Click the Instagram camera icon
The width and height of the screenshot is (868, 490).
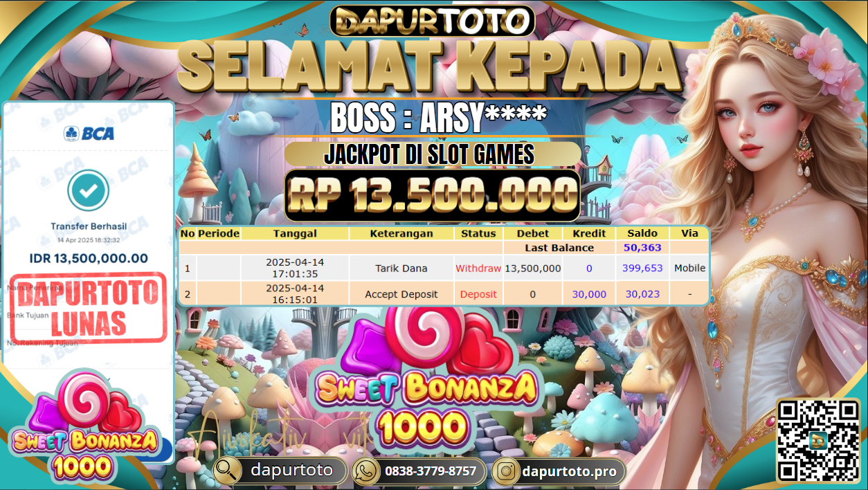click(x=507, y=471)
